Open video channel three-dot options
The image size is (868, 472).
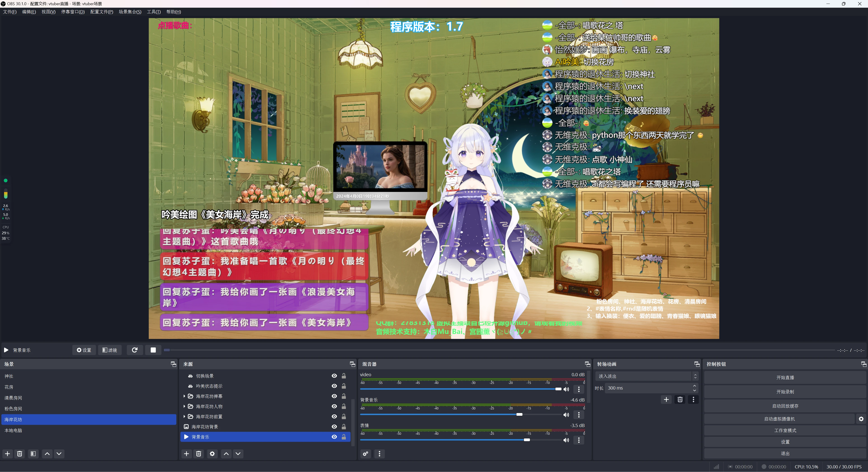(x=579, y=389)
